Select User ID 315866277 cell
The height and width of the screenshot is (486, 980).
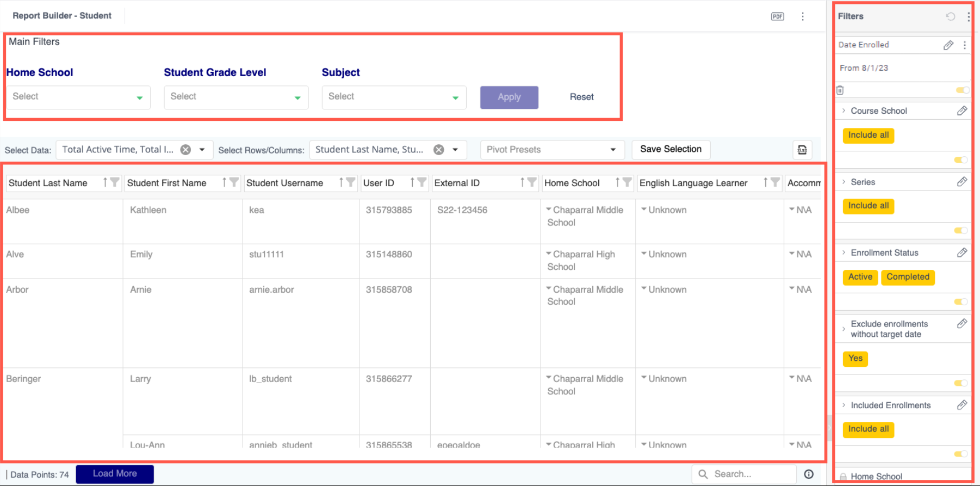point(395,401)
